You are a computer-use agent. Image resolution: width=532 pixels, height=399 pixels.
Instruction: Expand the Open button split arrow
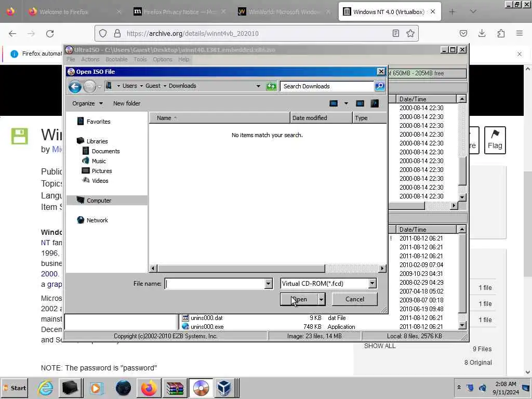(321, 299)
